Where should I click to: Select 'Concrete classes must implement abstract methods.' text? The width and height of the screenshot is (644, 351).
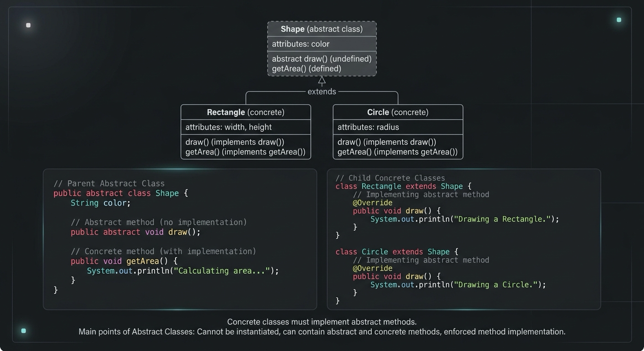click(322, 321)
